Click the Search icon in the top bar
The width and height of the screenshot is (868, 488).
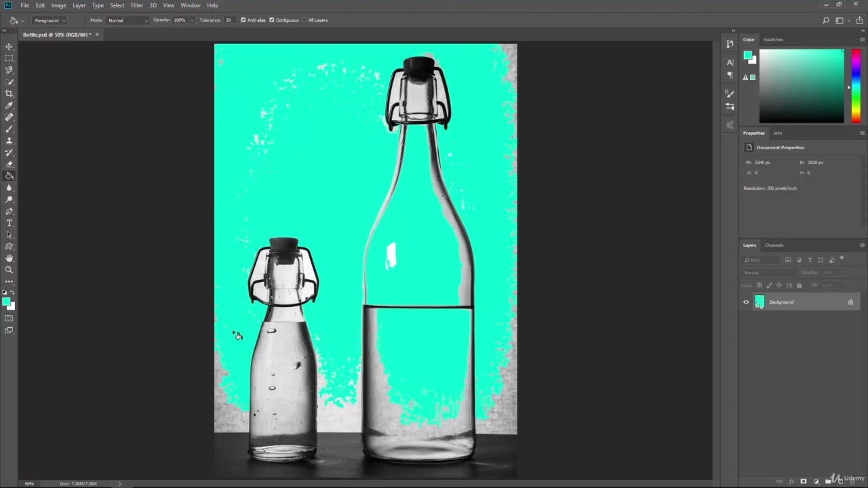tap(826, 20)
